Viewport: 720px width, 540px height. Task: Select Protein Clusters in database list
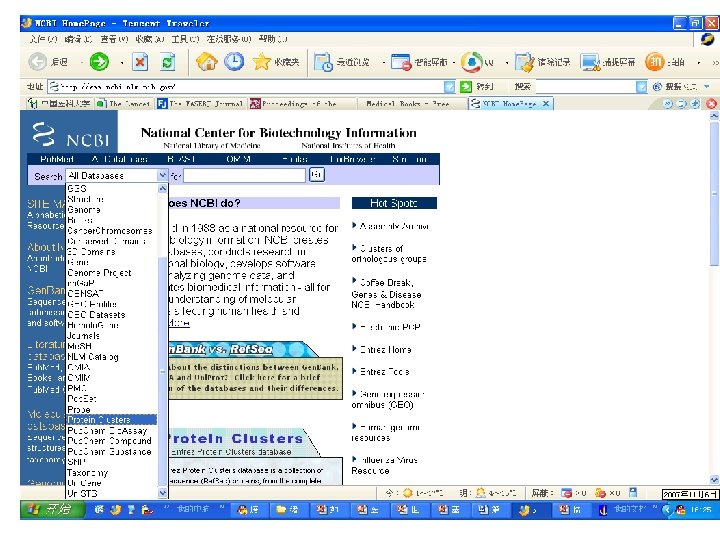(x=112, y=420)
